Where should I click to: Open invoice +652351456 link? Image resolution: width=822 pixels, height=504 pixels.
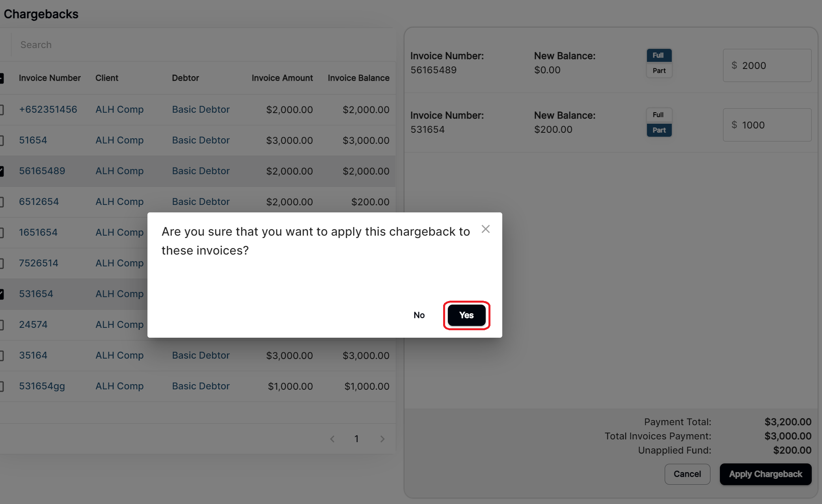[x=48, y=110]
